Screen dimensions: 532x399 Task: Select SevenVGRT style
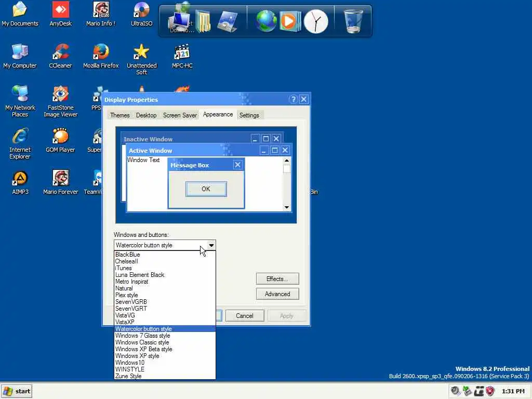pyautogui.click(x=165, y=309)
